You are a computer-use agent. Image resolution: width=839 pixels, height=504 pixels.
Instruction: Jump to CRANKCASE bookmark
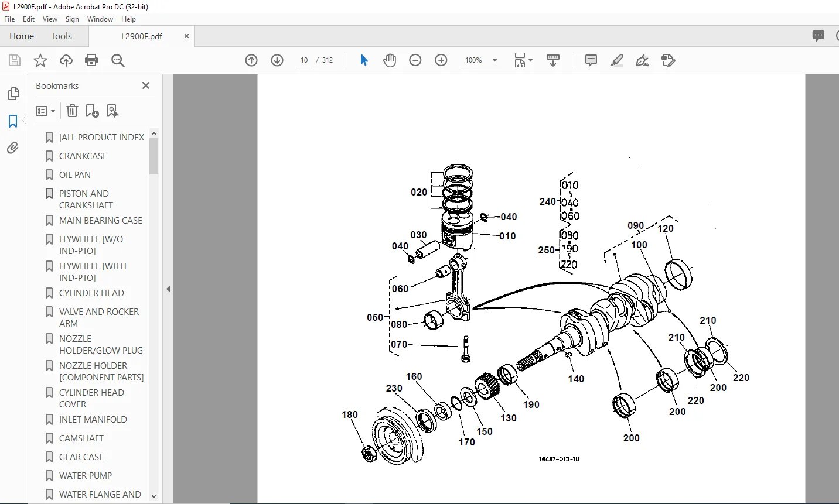point(83,156)
